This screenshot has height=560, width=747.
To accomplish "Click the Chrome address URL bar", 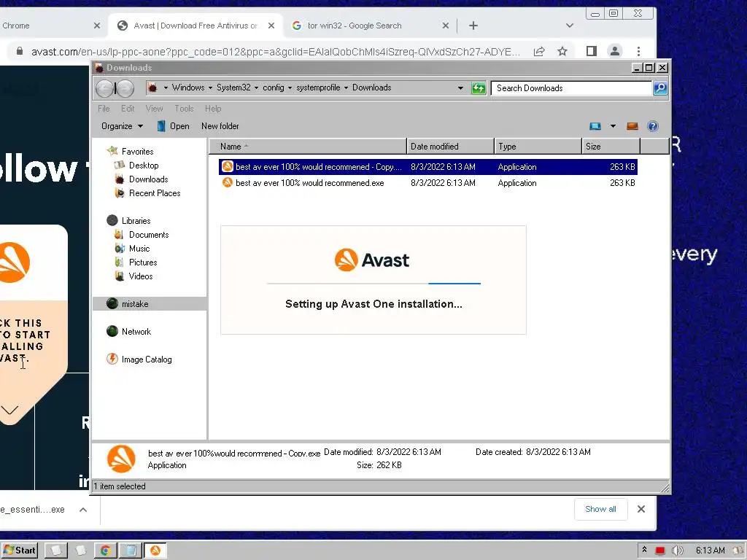I will tap(275, 52).
